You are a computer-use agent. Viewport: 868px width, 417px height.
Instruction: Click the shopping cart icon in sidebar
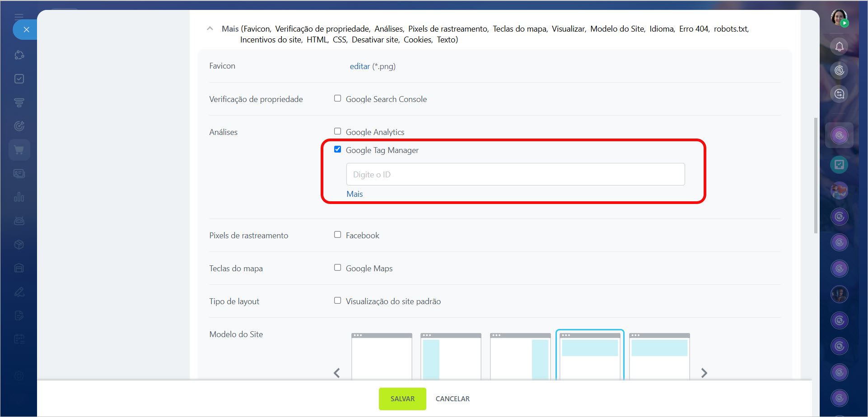[x=19, y=150]
